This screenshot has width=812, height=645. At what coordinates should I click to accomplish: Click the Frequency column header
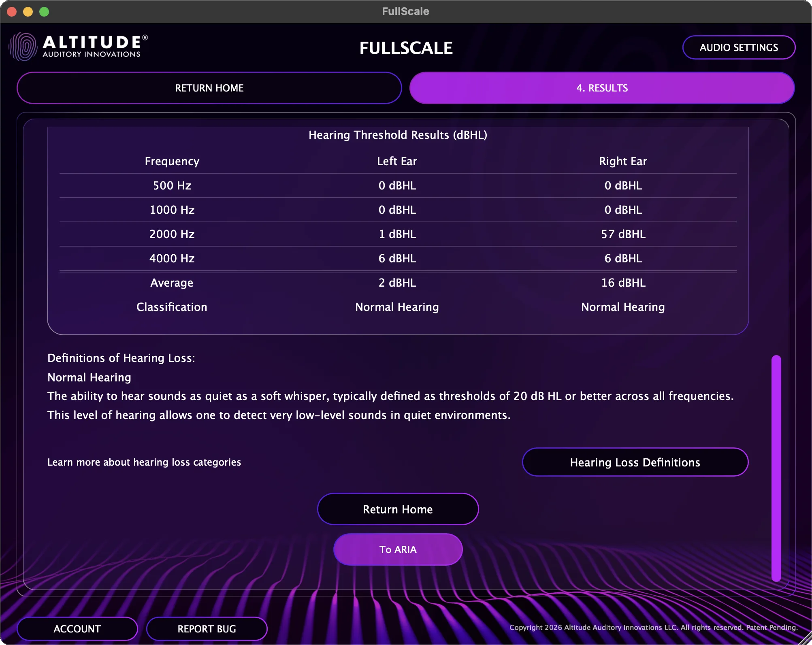coord(172,161)
